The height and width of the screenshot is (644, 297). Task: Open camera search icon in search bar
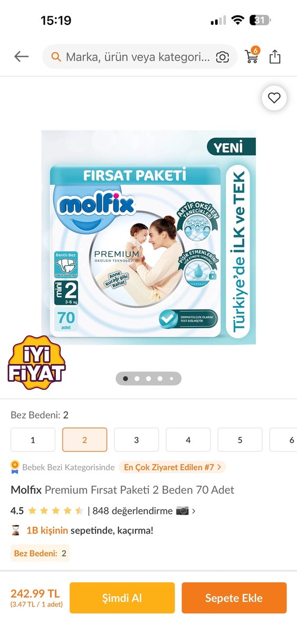[x=223, y=57]
